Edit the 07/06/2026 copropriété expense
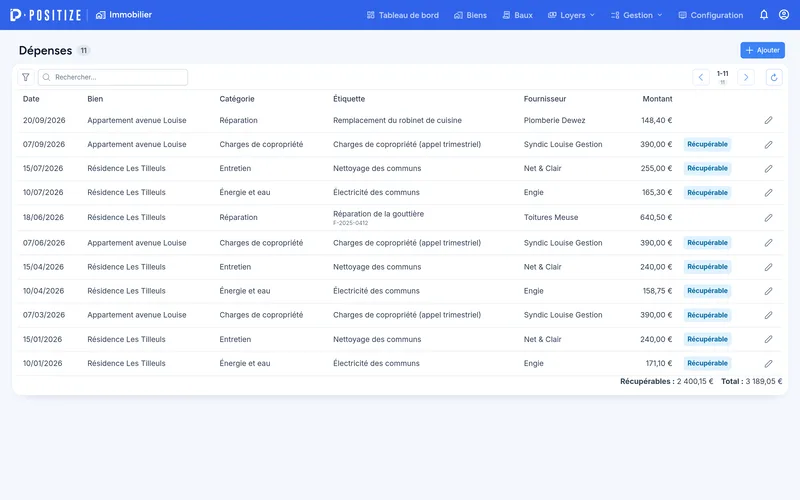 pos(768,243)
